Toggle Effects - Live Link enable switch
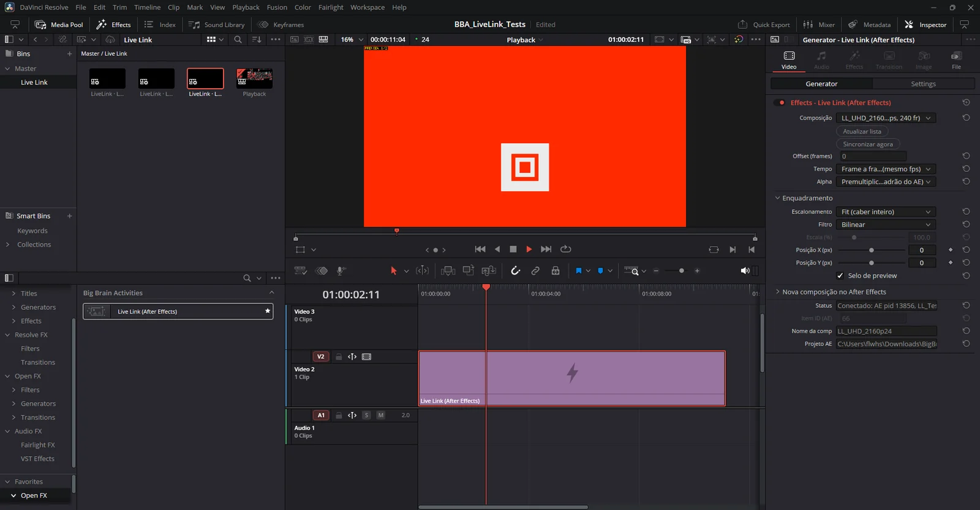980x510 pixels. [x=780, y=103]
